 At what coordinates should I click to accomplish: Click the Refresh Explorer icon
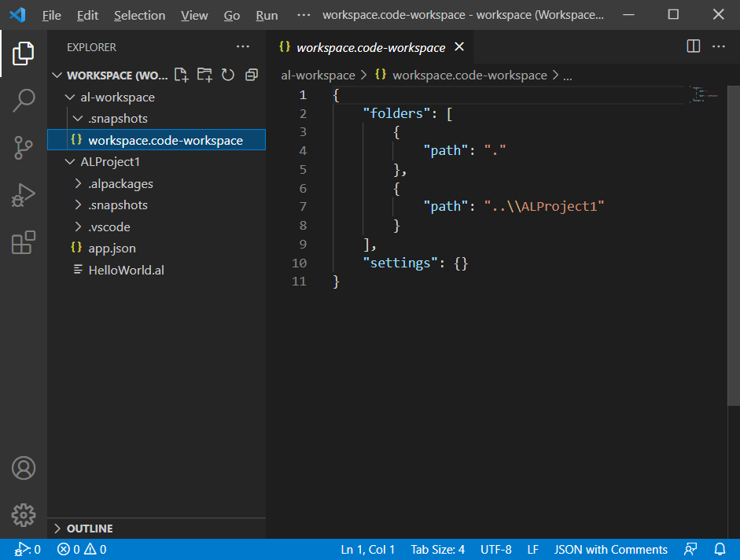coord(228,74)
